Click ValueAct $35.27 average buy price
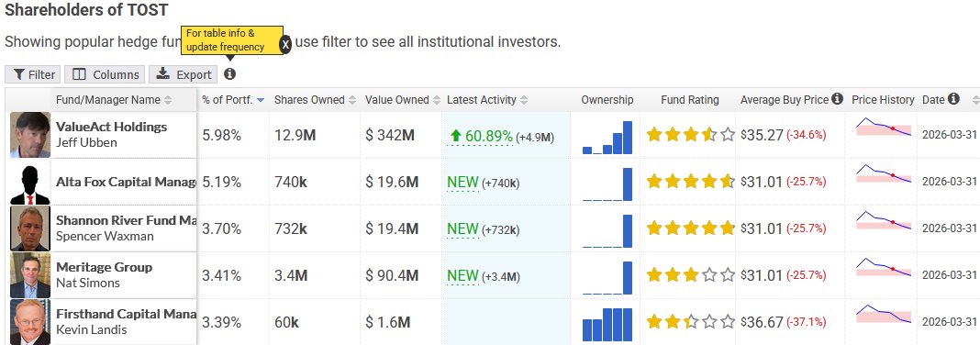 (762, 135)
